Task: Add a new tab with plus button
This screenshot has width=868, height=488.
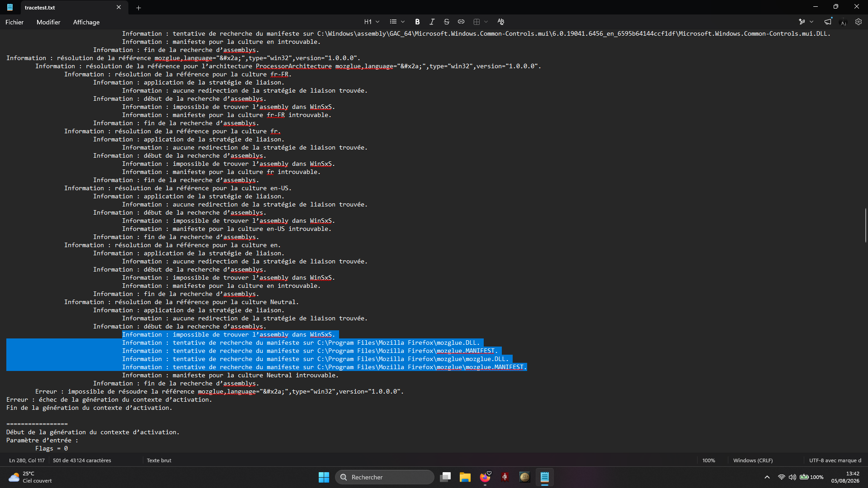Action: point(138,8)
